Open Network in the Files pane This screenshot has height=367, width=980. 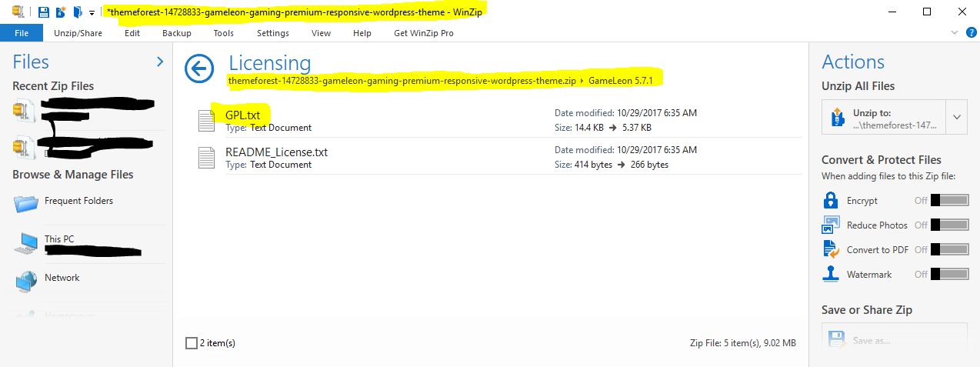62,278
